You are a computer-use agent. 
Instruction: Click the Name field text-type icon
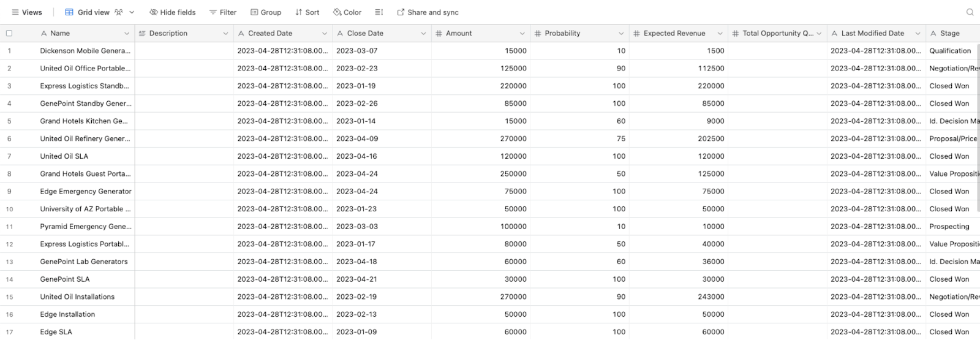coord(43,34)
